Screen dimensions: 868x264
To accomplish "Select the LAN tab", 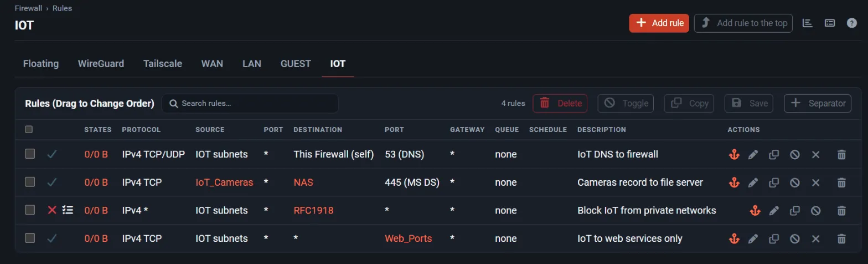I will tap(252, 63).
